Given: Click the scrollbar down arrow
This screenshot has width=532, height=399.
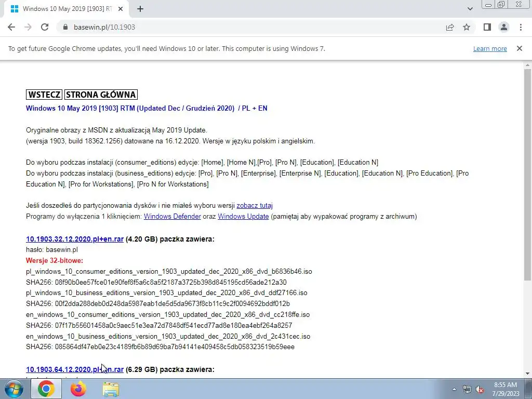Looking at the screenshot, I should click(528, 374).
